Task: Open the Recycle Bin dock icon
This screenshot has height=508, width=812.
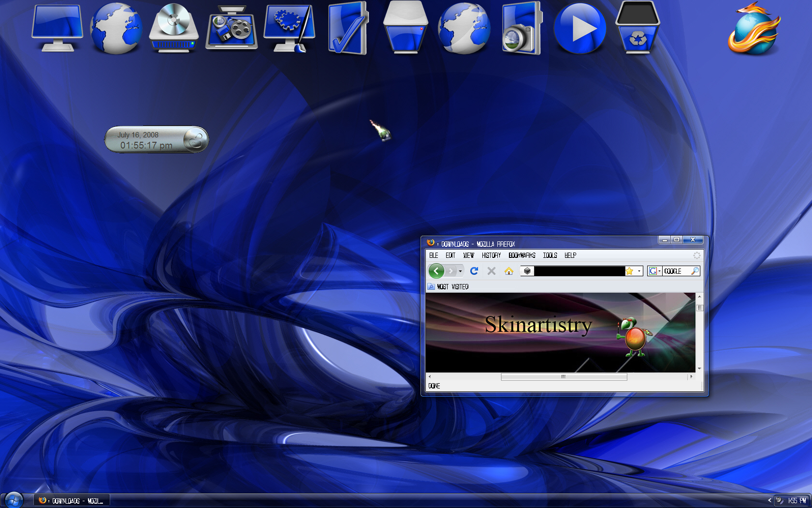Action: (637, 28)
